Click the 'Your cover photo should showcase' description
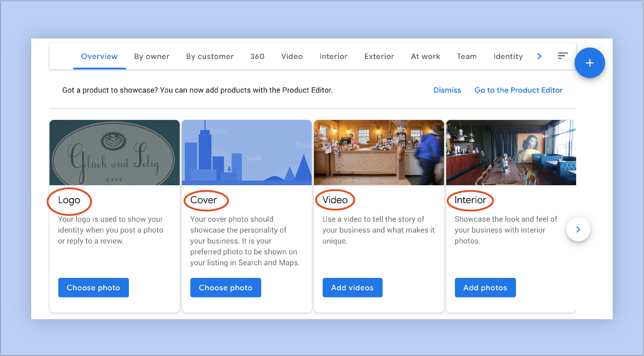This screenshot has width=644, height=356. (x=245, y=241)
